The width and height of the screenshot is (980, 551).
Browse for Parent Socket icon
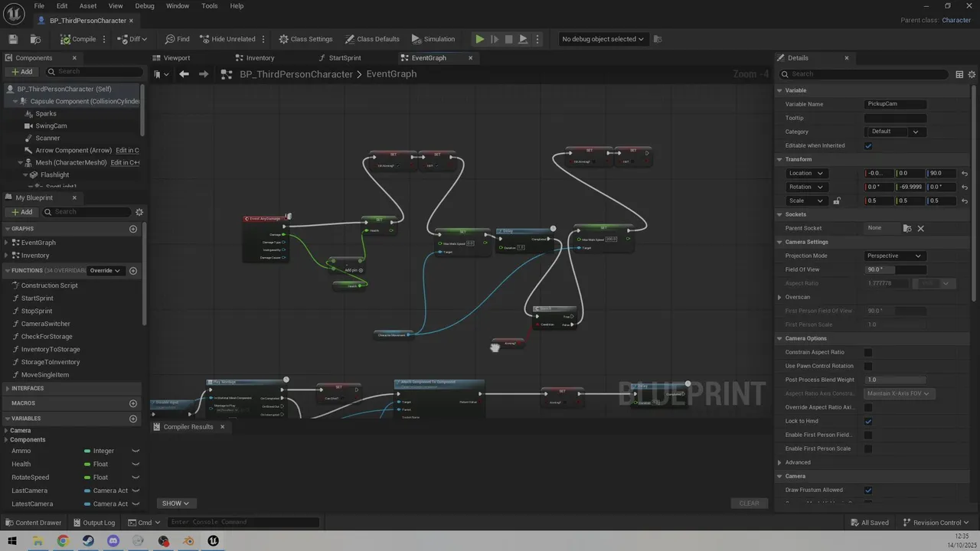[x=907, y=228]
